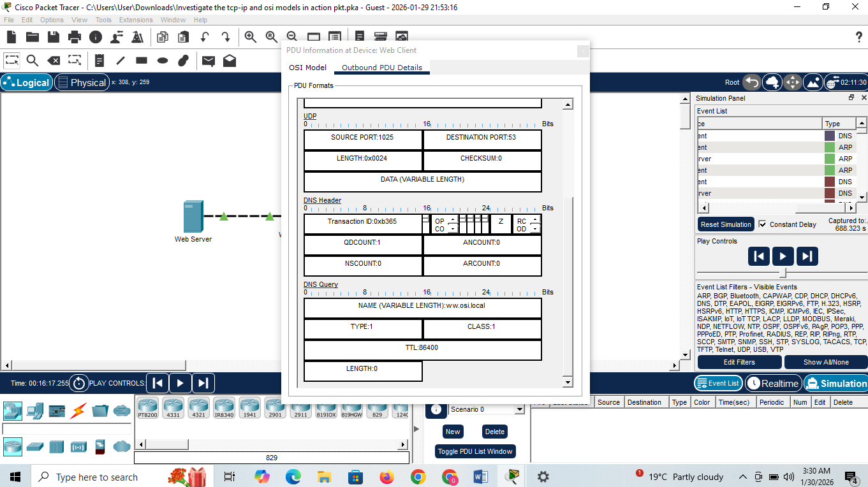Choose the Inspect magnifier tool
Screen dimensions: 868x487
(33, 61)
